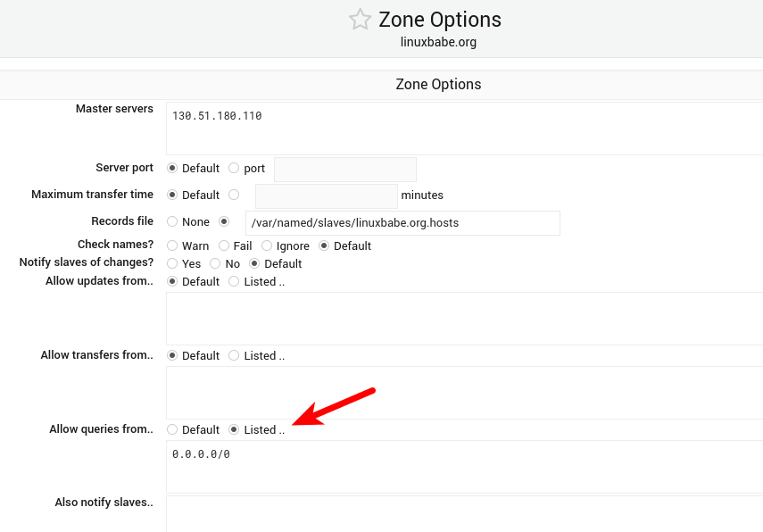Select the port radio for Server port
Screen dimensions: 763x532
pyautogui.click(x=234, y=168)
